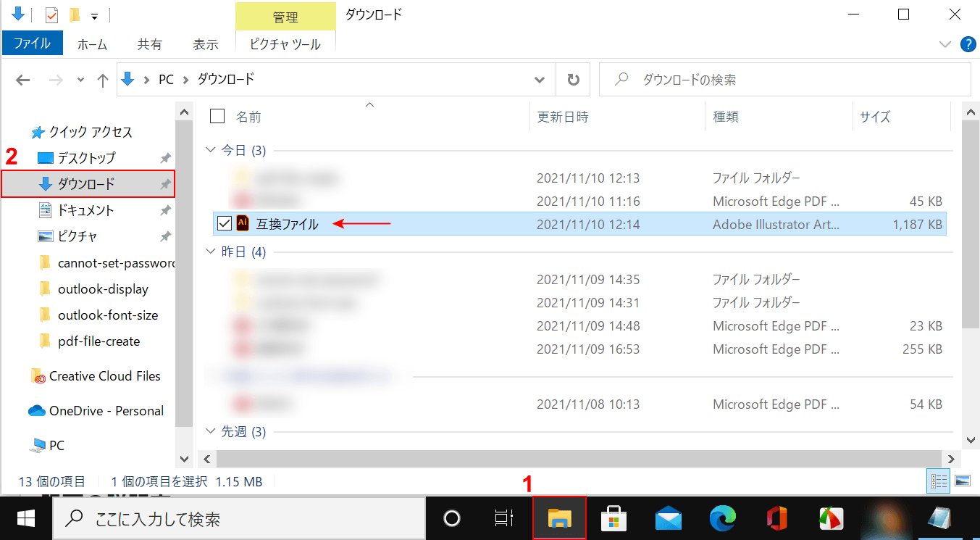980x540 pixels.
Task: Click the Windows Start button
Action: (x=26, y=518)
